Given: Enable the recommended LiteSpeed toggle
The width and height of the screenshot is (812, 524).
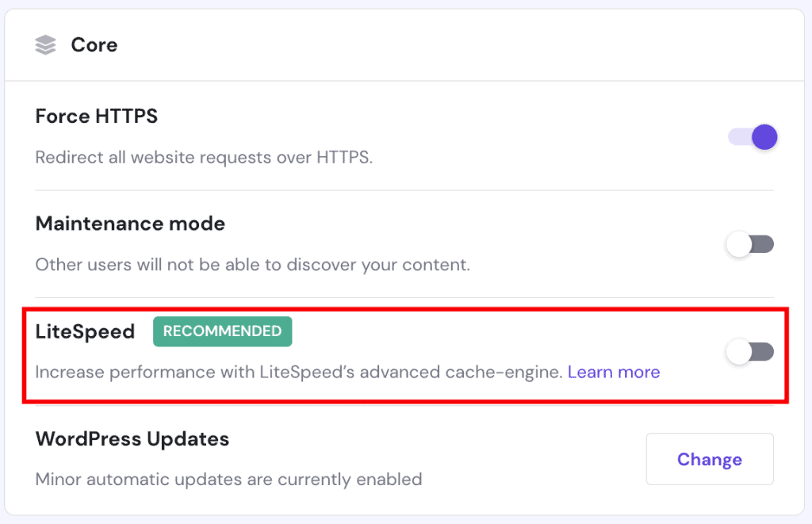Looking at the screenshot, I should point(749,351).
